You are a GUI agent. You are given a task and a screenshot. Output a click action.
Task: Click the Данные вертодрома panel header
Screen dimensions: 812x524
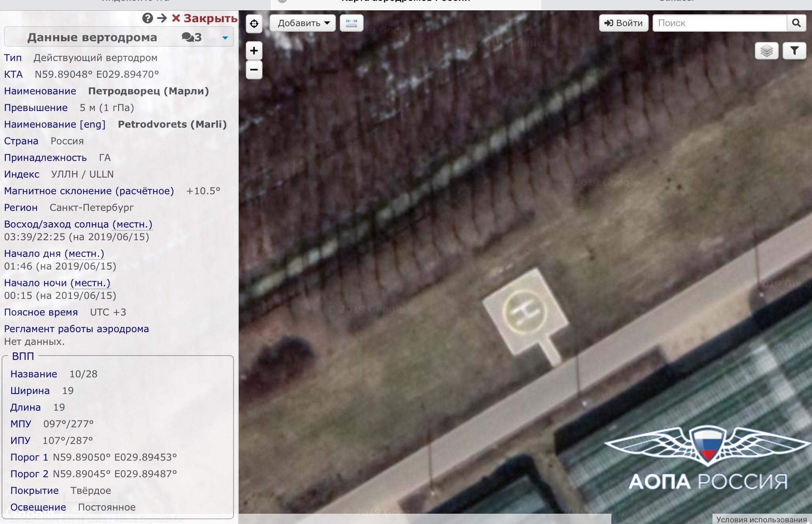(x=92, y=37)
